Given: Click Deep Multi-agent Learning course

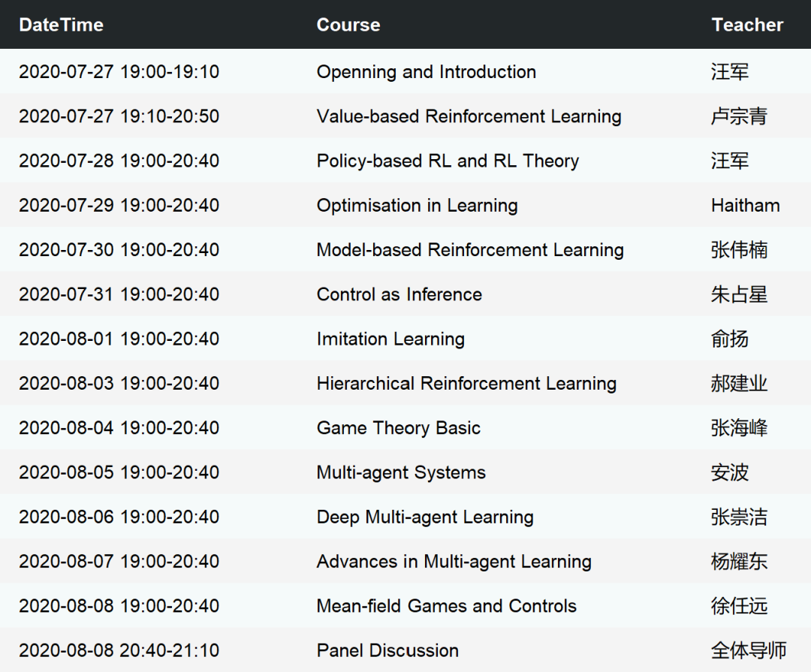Looking at the screenshot, I should point(425,517).
